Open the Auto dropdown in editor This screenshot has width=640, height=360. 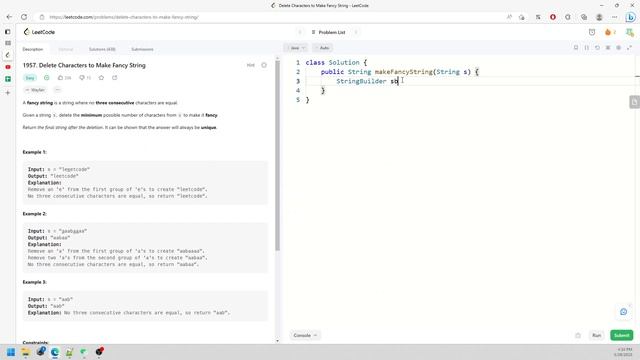(x=323, y=48)
